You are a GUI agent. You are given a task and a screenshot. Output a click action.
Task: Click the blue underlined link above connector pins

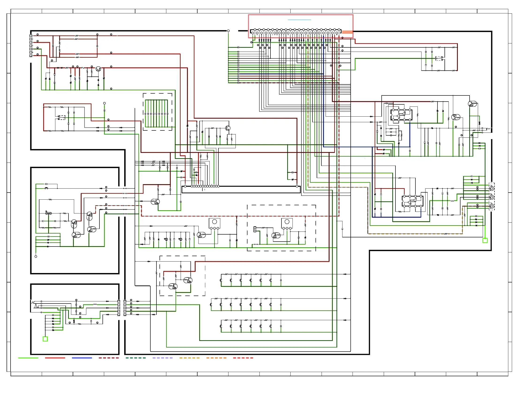(x=299, y=20)
